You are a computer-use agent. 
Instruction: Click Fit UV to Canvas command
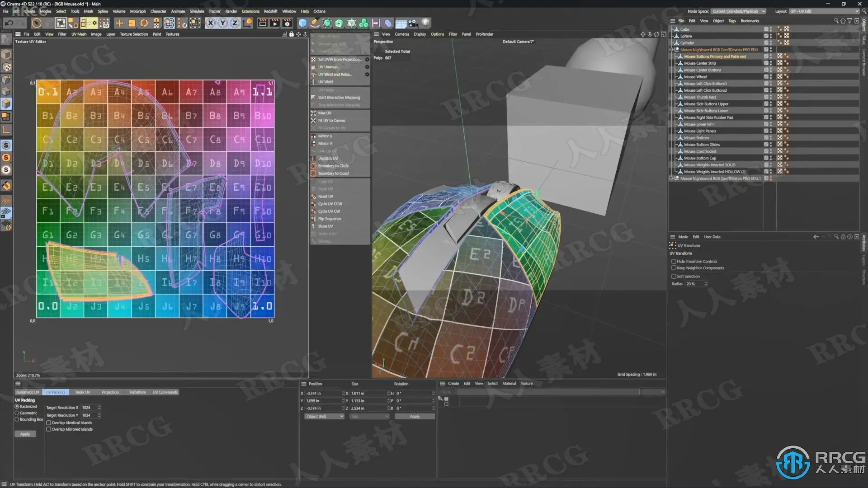tap(331, 121)
